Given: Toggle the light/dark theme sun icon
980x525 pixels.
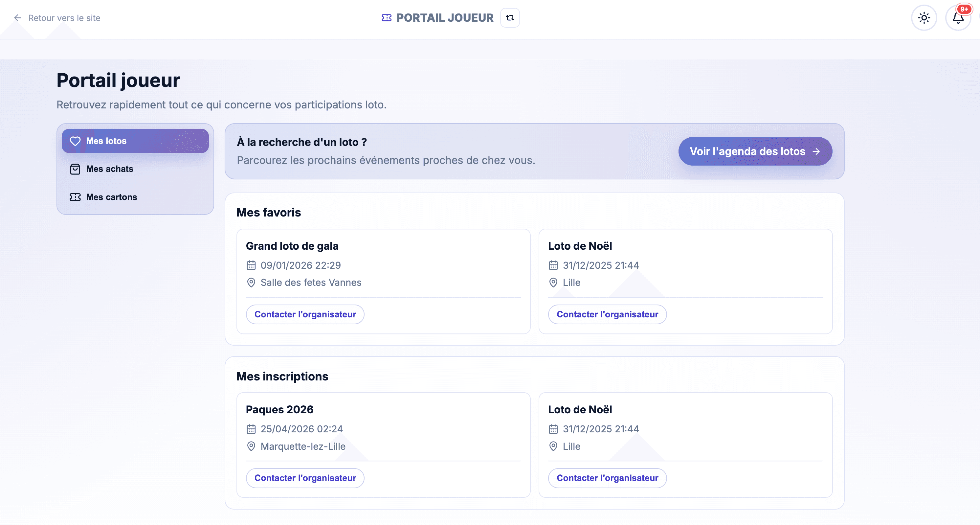Looking at the screenshot, I should click(x=924, y=18).
